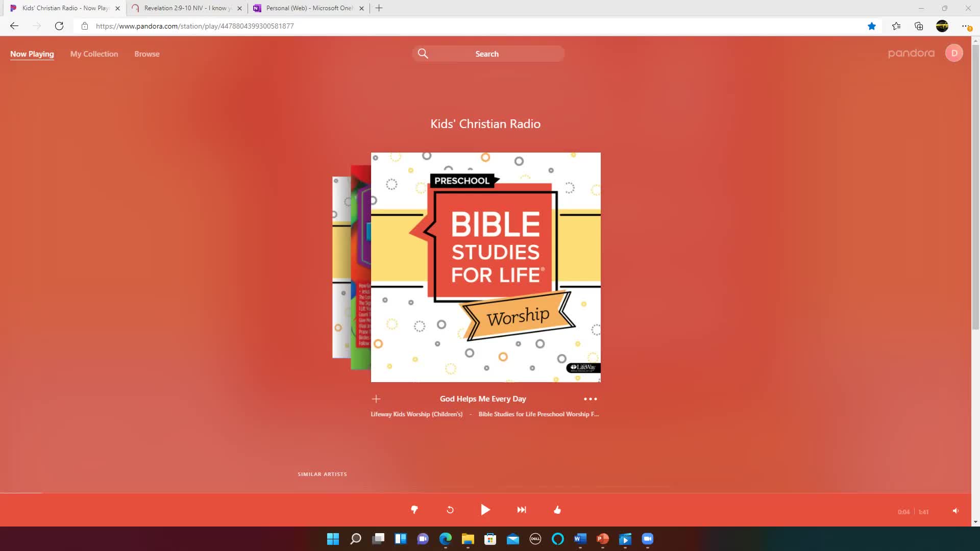Click the page vertical scrollbar
Image resolution: width=980 pixels, height=551 pixels.
pyautogui.click(x=976, y=187)
